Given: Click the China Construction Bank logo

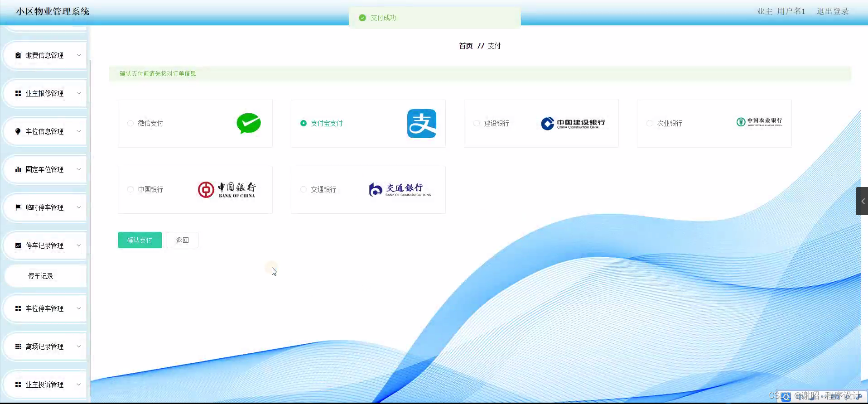Looking at the screenshot, I should (573, 123).
